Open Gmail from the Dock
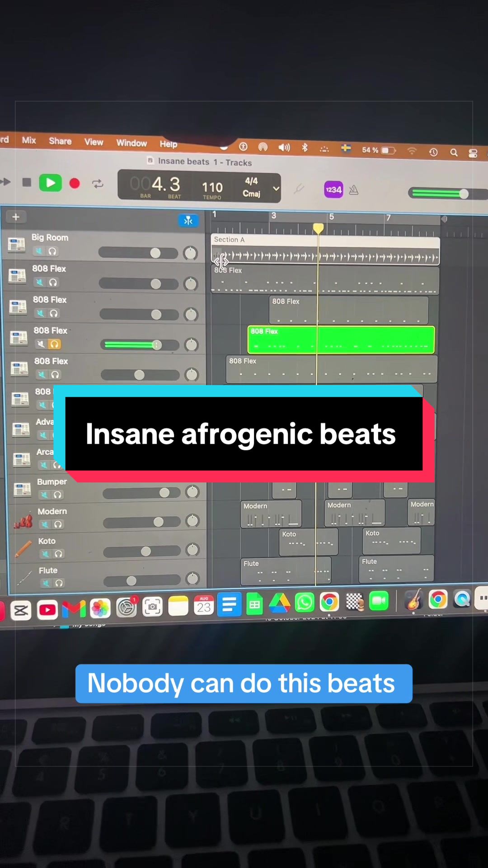This screenshot has width=488, height=868. click(74, 609)
